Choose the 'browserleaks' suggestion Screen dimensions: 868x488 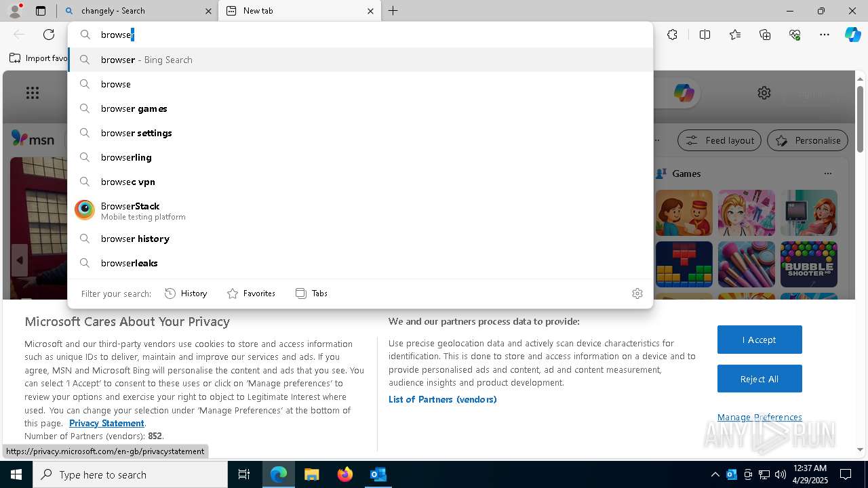tap(360, 263)
